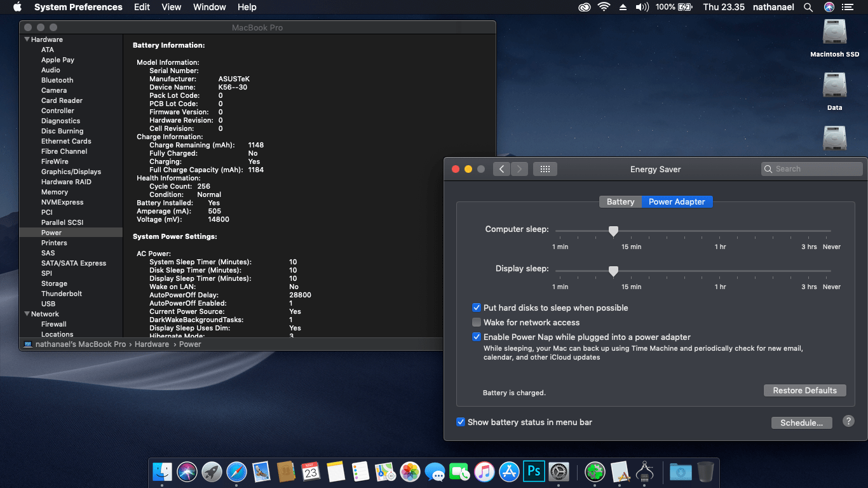Open Calendar in the Dock
The width and height of the screenshot is (868, 488).
[311, 471]
